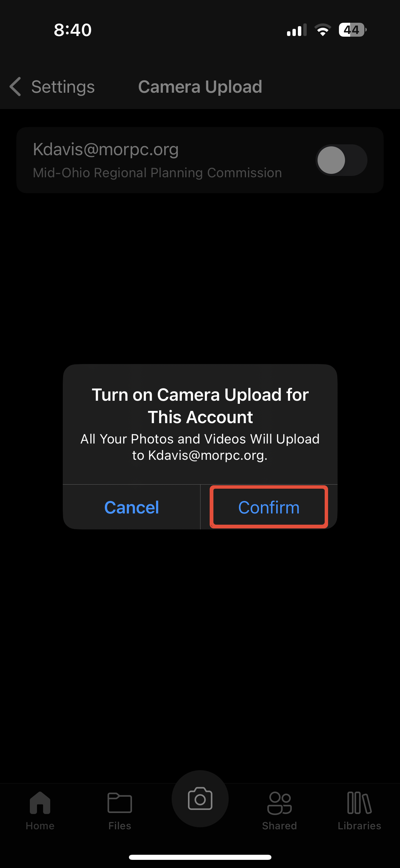This screenshot has width=400, height=868.
Task: Switch to the Files tab
Action: pyautogui.click(x=120, y=810)
